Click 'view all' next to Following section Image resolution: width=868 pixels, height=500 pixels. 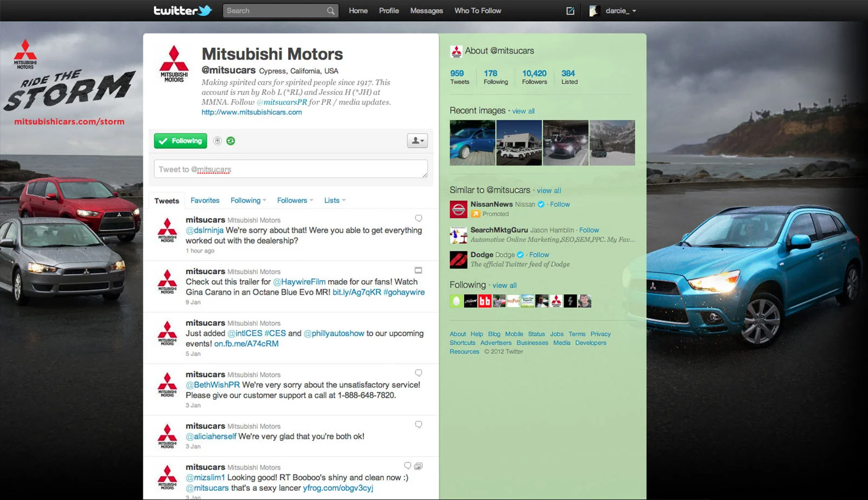(505, 286)
